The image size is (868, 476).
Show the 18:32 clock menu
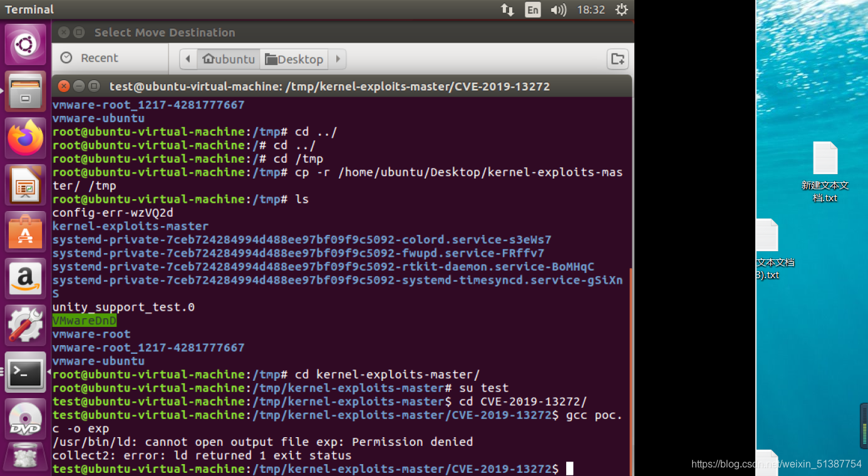[x=591, y=9]
